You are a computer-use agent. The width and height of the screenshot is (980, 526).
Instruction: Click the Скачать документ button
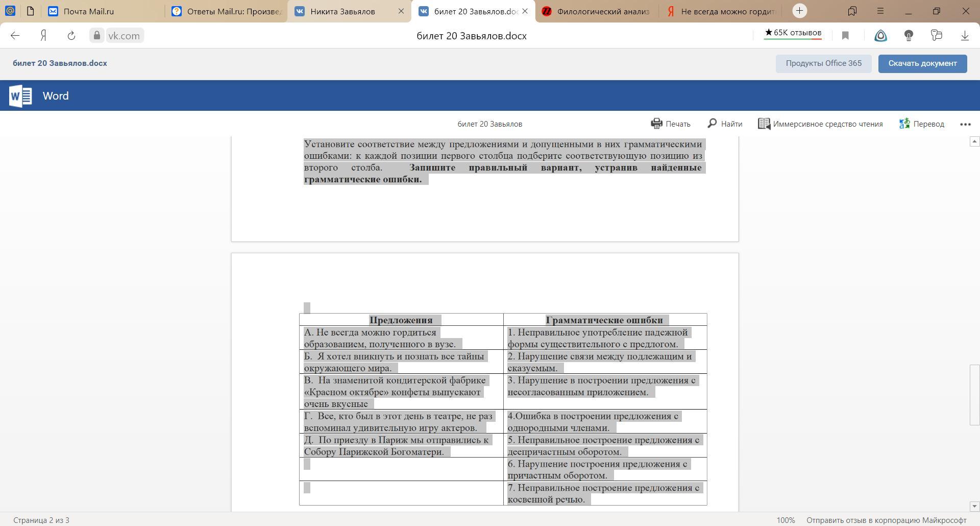tap(922, 63)
